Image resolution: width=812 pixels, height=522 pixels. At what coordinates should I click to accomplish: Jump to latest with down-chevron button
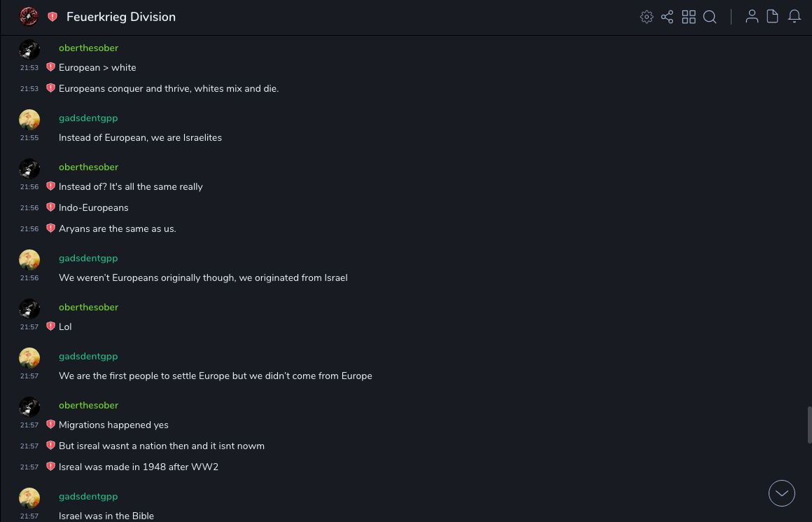click(782, 493)
